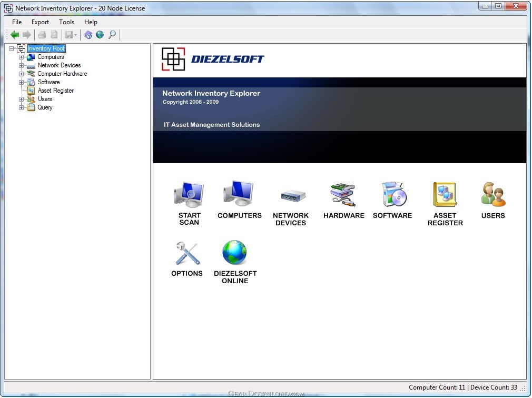This screenshot has height=398, width=532.
Task: Select the Asset Register label in the tree
Action: point(56,91)
